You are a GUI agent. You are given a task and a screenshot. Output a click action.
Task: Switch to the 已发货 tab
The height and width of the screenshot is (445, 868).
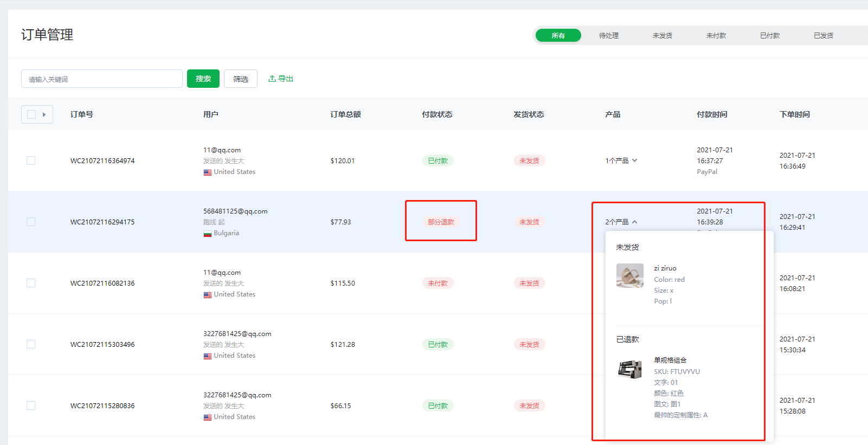823,36
